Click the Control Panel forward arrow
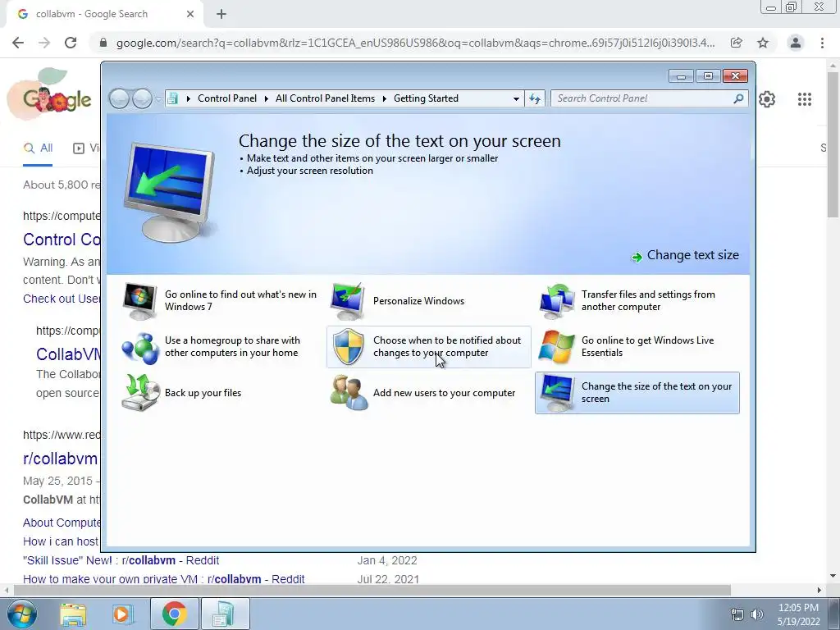 [x=142, y=98]
